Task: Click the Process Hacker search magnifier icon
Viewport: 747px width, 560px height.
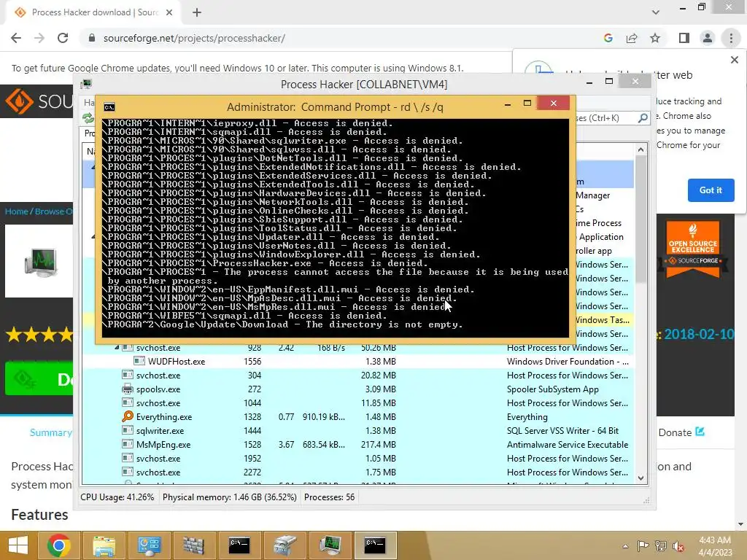Action: [643, 117]
